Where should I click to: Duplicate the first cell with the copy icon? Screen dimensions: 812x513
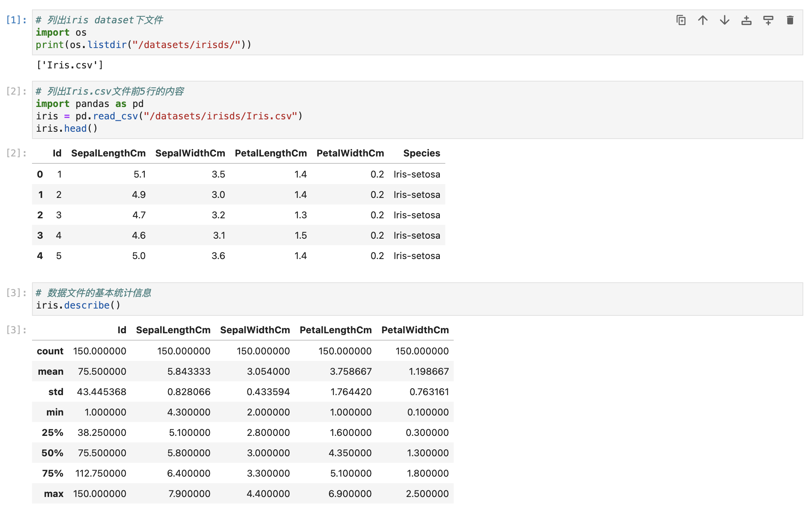(x=681, y=20)
